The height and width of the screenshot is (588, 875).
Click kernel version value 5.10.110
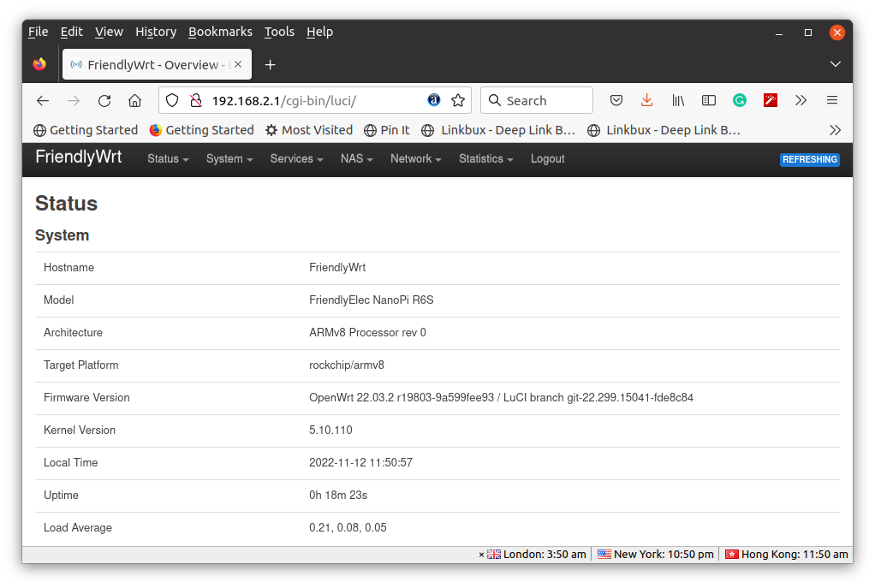coord(331,431)
